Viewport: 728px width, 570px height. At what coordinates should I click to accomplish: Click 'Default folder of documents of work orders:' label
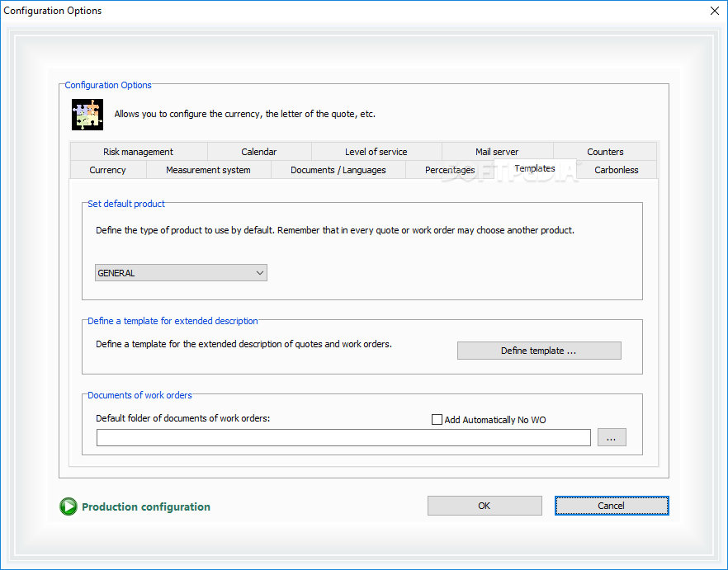pos(183,418)
